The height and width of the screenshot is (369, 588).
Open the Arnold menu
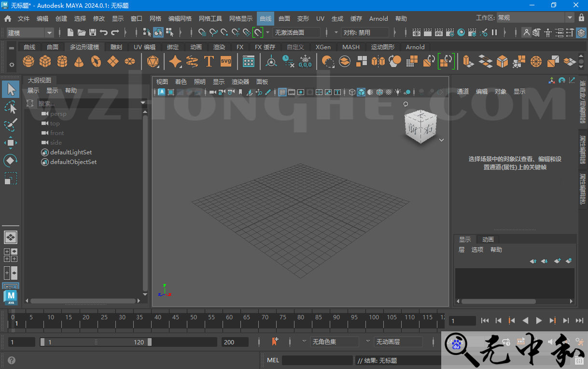(x=378, y=18)
